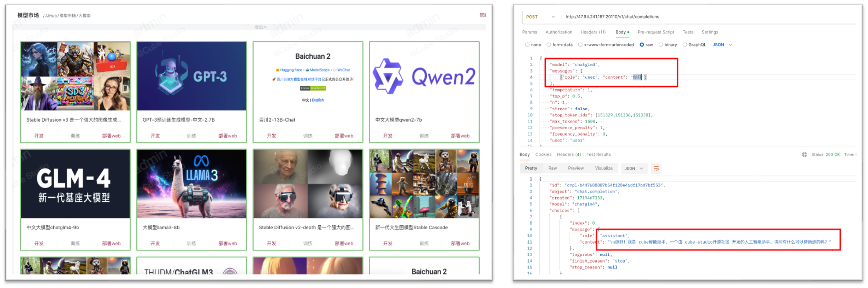
Task: Open the response Cookies tab
Action: point(543,154)
